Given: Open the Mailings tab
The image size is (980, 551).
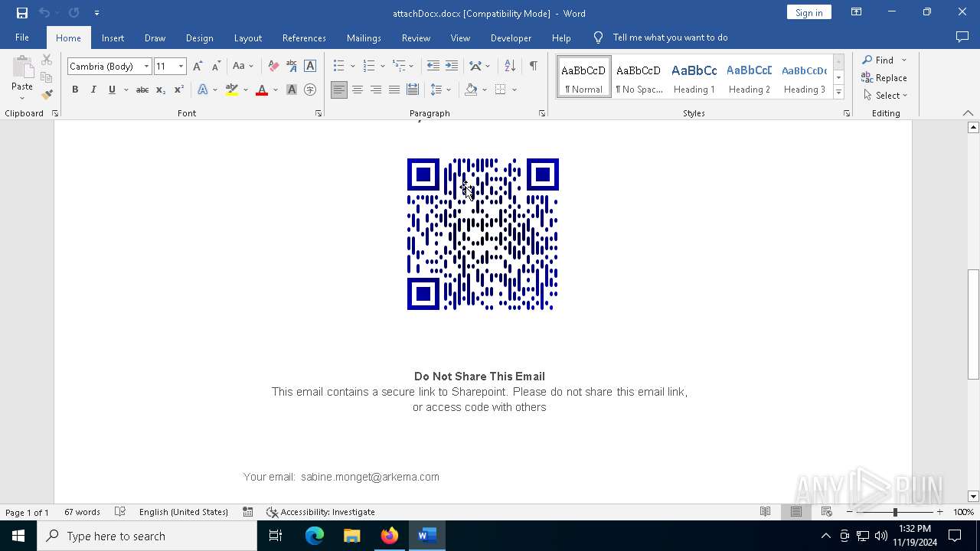Looking at the screenshot, I should tap(364, 37).
